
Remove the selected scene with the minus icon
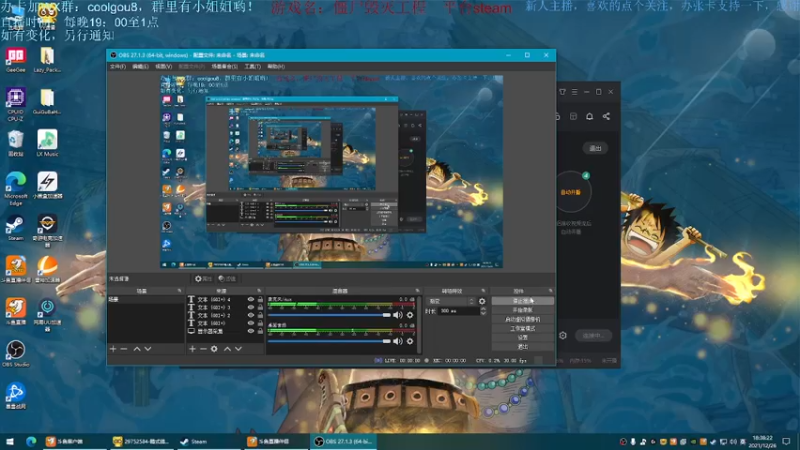[x=124, y=349]
